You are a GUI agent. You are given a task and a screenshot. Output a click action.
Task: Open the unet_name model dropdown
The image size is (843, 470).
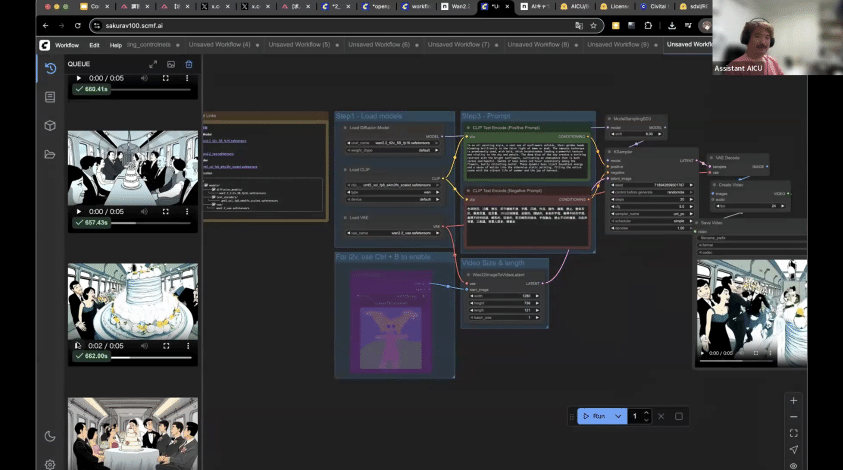point(393,143)
